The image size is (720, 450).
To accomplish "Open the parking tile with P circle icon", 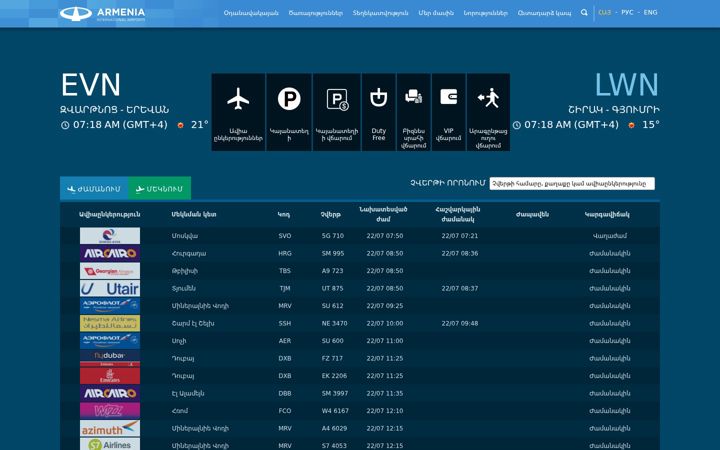I will 289,112.
